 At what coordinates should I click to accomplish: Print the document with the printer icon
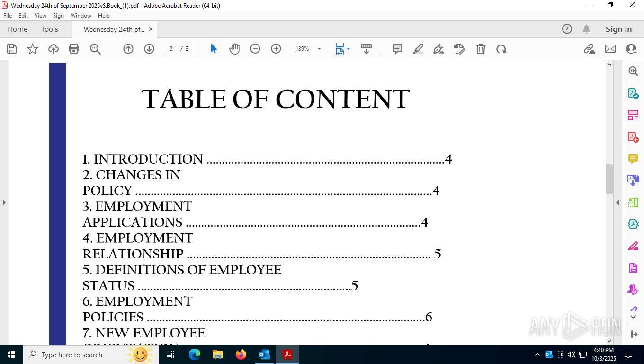pos(74,49)
